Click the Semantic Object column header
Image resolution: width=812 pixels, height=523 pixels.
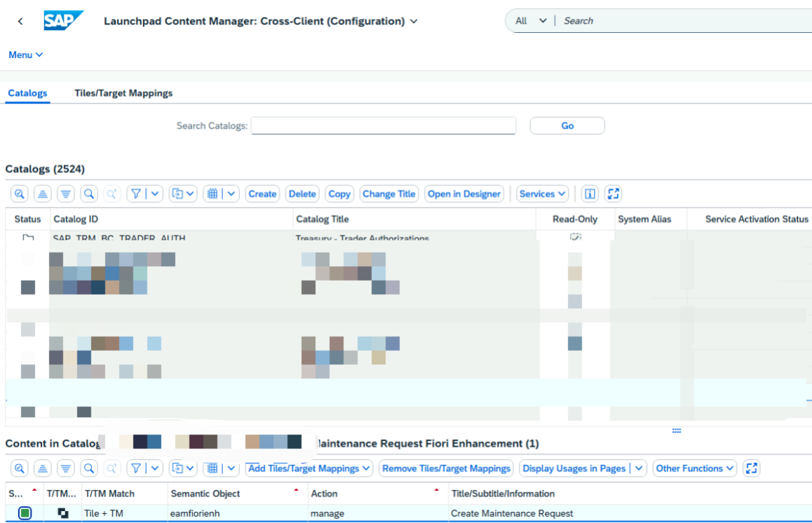(237, 494)
